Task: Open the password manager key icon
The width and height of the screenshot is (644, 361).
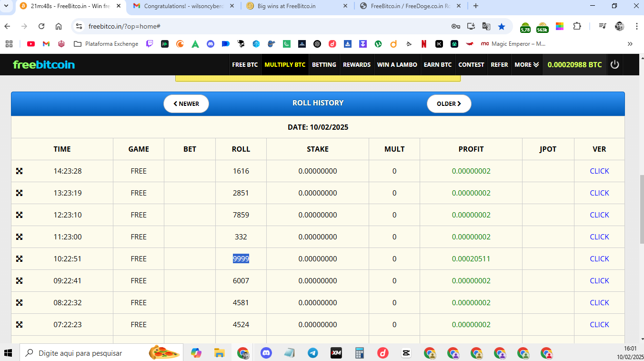Action: 455,26
